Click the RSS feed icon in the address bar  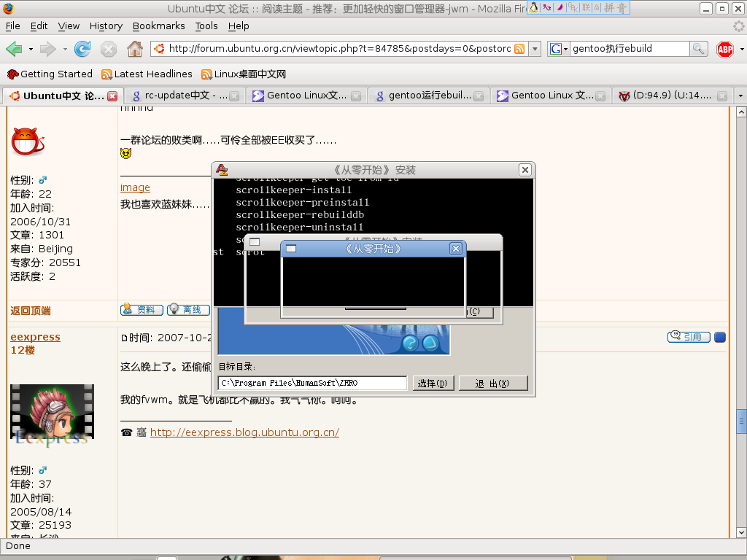(x=519, y=49)
